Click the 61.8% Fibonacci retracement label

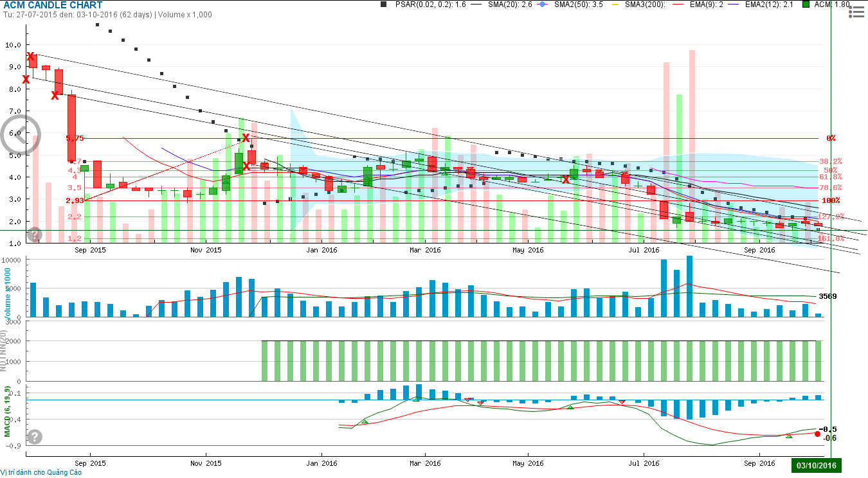830,177
